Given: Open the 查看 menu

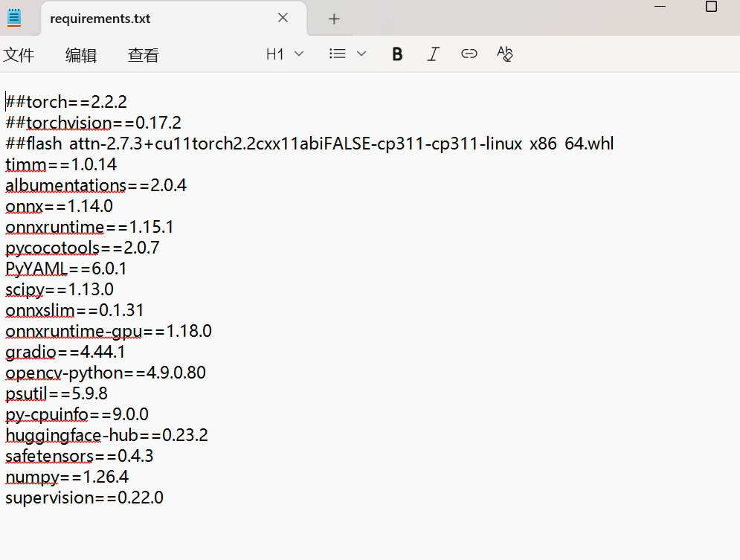Looking at the screenshot, I should [x=144, y=55].
